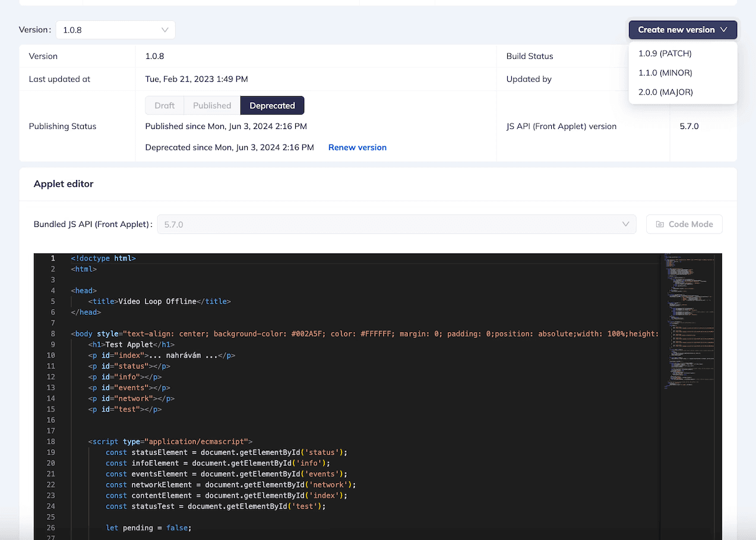Activate the Deprecated status option

pos(272,105)
